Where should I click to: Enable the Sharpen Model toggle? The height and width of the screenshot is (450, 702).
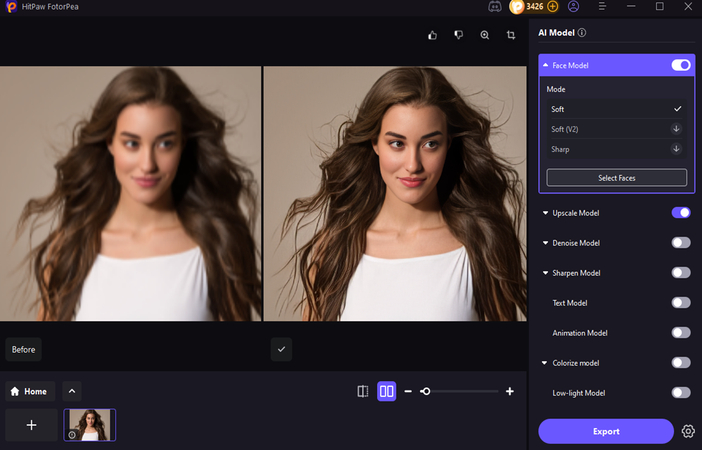coord(681,273)
